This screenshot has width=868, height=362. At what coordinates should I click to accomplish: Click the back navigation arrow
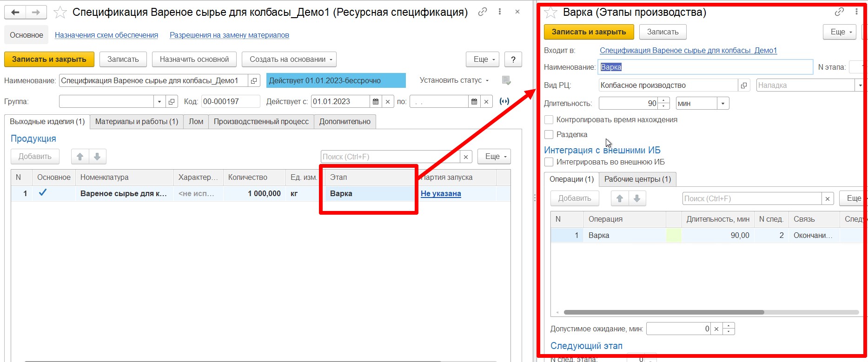click(15, 13)
